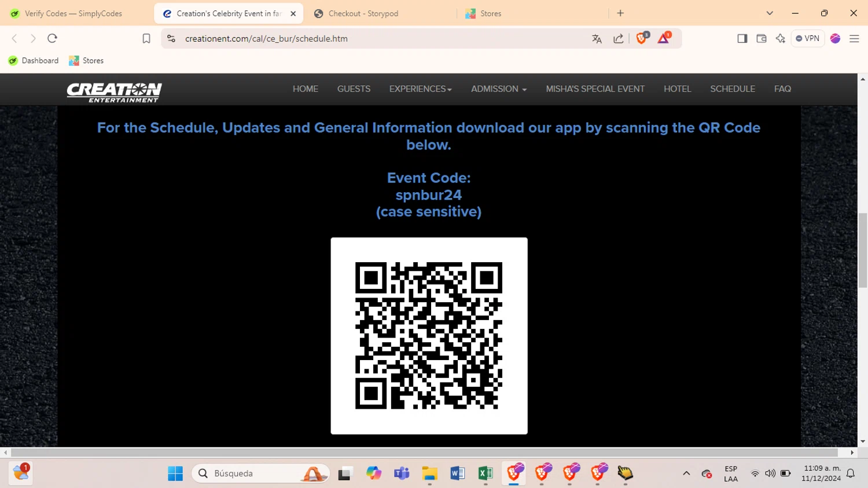This screenshot has width=868, height=488.
Task: Click the share page icon
Action: [x=619, y=38]
